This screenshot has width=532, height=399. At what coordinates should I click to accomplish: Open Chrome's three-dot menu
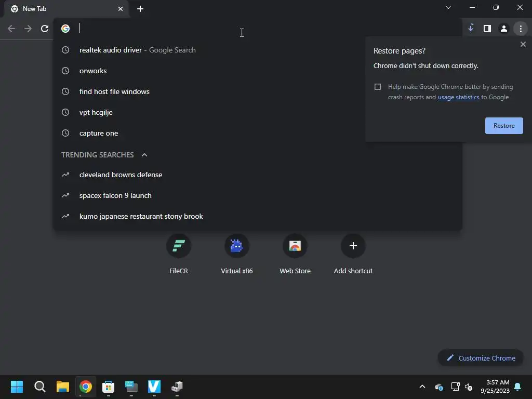521,29
